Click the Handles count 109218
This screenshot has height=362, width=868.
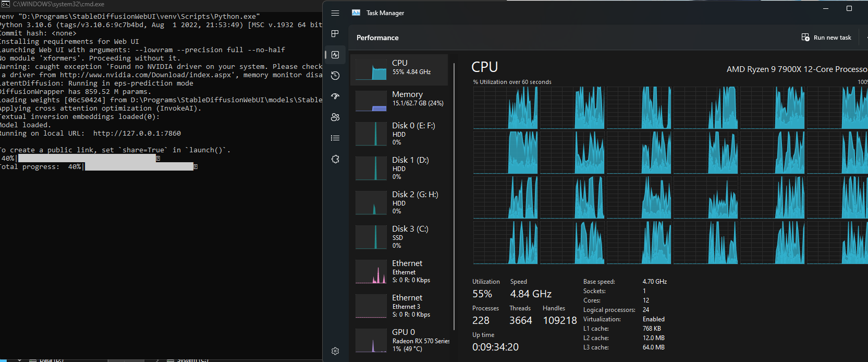point(560,321)
